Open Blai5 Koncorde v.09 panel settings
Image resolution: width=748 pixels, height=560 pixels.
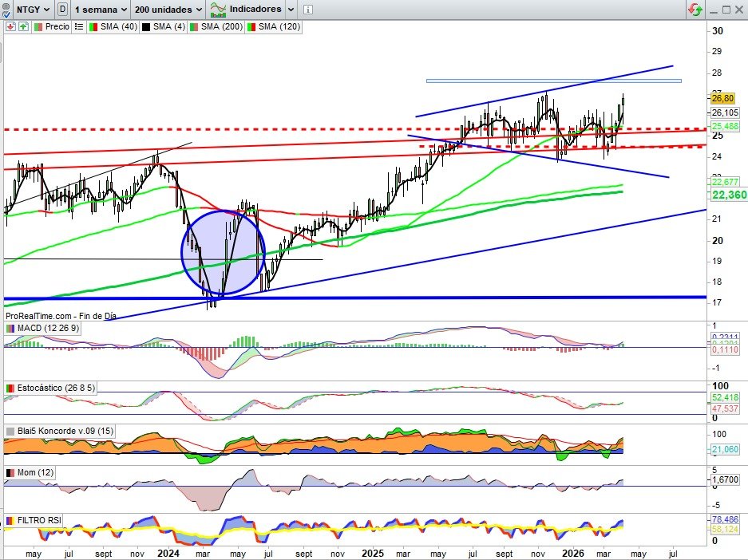[x=60, y=431]
